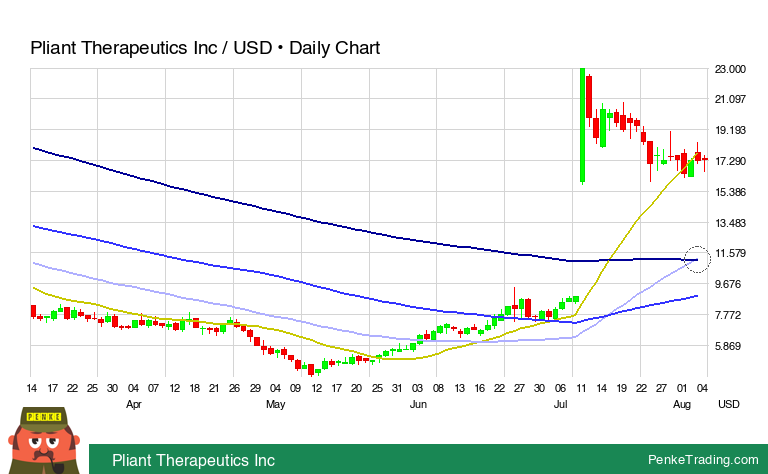
Task: Click the 11.579 price axis label
Action: (x=730, y=253)
